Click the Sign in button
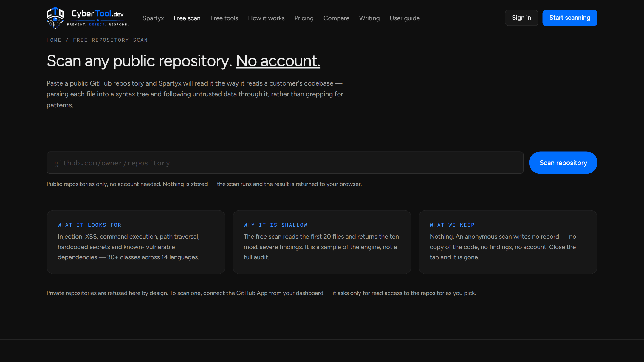Image resolution: width=644 pixels, height=362 pixels. tap(521, 18)
